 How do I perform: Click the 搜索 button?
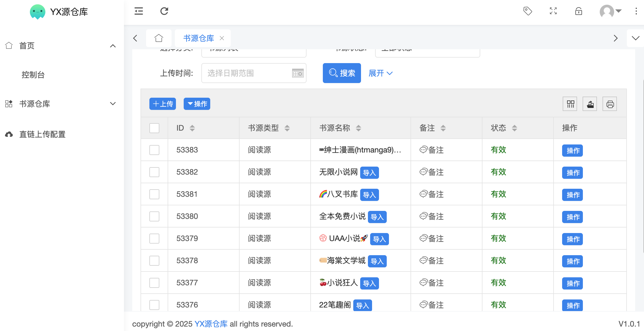point(342,73)
